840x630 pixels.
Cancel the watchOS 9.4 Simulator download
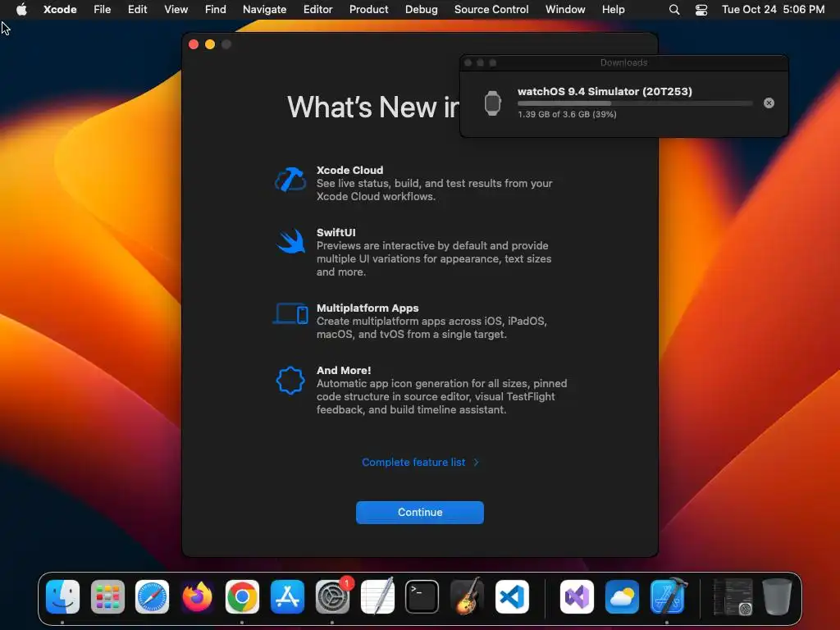click(769, 103)
